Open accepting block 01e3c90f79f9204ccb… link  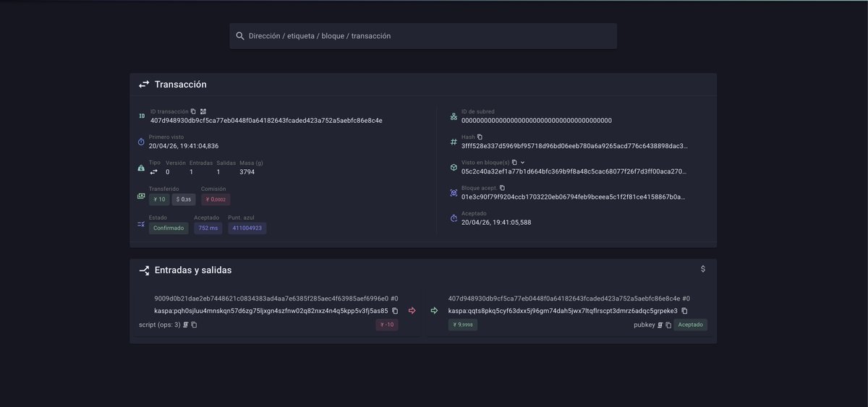pos(574,197)
